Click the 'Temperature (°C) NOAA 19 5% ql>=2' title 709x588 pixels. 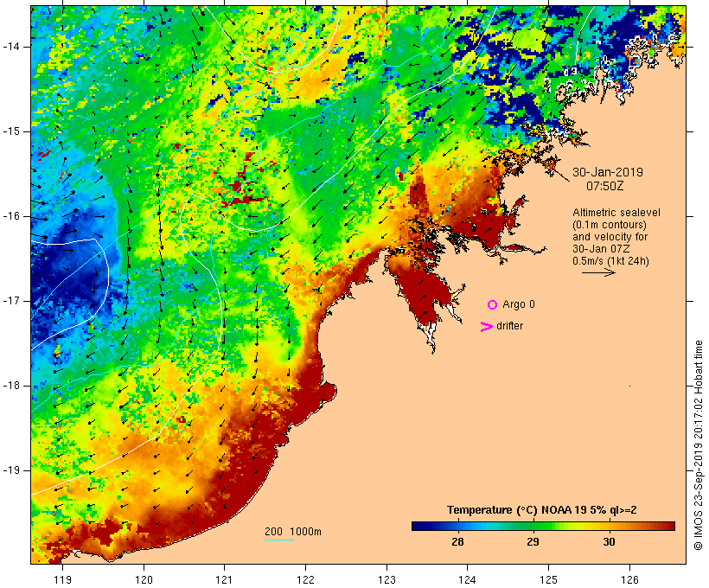pyautogui.click(x=542, y=510)
